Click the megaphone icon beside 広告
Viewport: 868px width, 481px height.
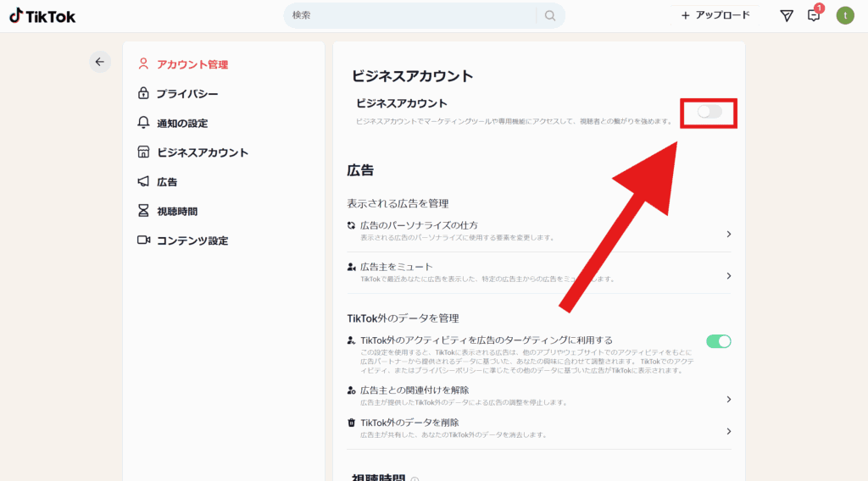[143, 181]
